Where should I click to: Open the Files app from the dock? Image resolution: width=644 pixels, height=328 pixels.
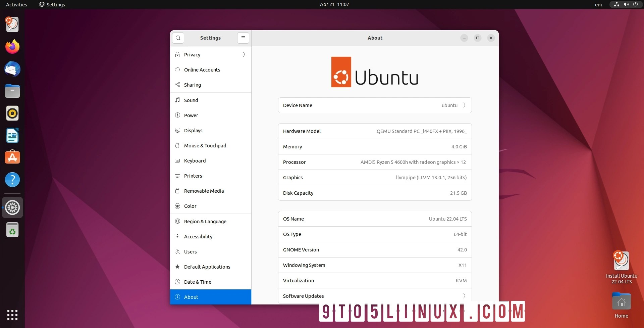pyautogui.click(x=12, y=91)
